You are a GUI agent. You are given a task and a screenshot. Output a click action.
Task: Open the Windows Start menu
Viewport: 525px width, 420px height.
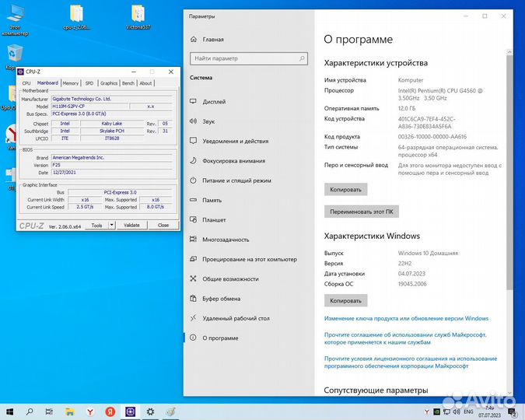click(9, 411)
